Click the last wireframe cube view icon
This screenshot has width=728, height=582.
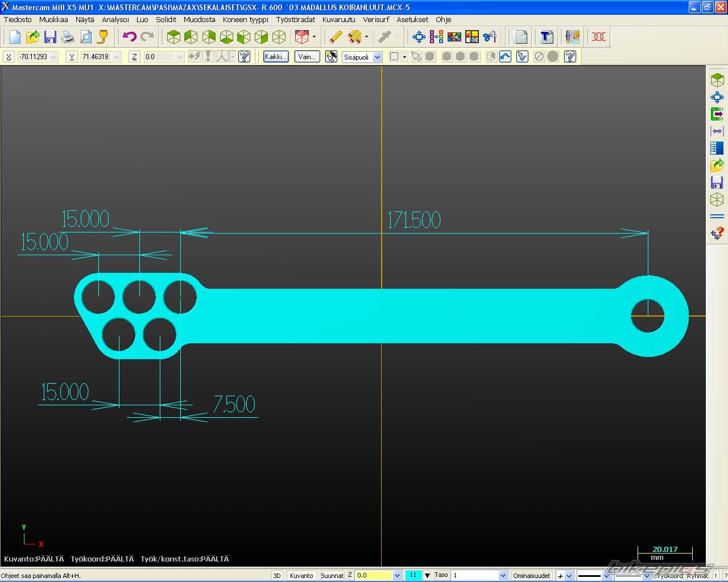pos(279,37)
